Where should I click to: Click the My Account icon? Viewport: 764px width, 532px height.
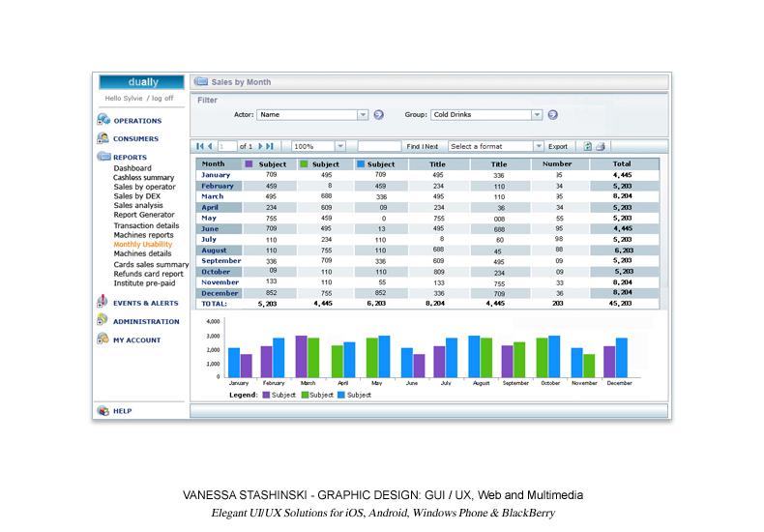(x=103, y=339)
